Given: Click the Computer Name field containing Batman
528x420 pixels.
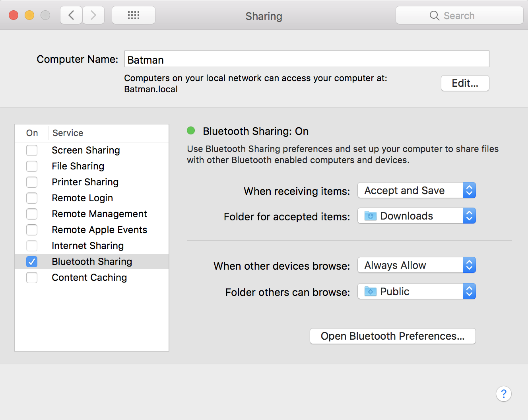Looking at the screenshot, I should click(x=307, y=59).
